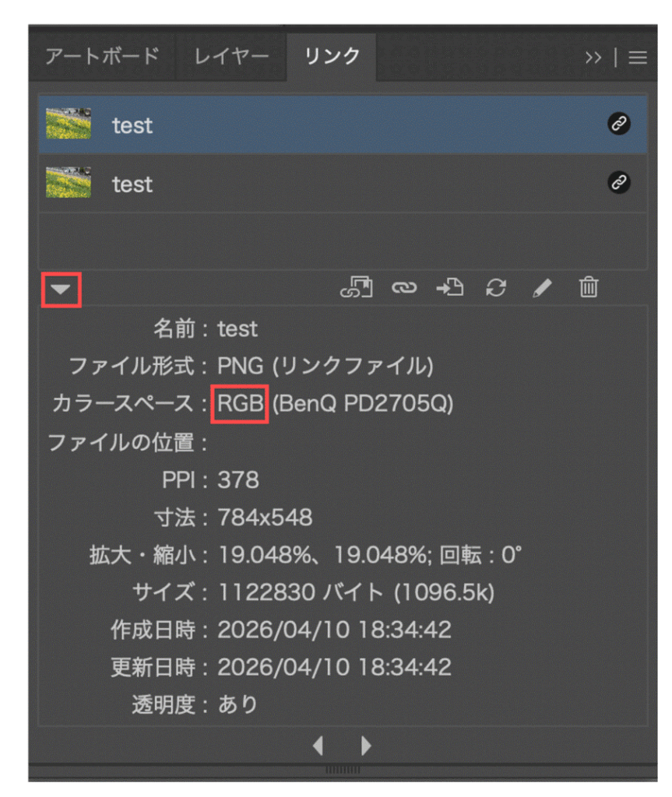This screenshot has width=672, height=797.
Task: Select the Go To Link icon
Action: click(x=449, y=288)
